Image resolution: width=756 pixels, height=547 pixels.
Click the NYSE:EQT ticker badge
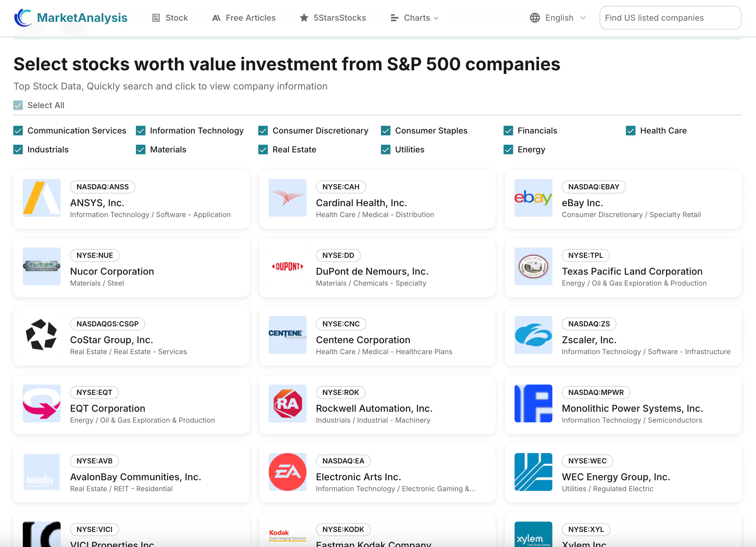click(94, 393)
